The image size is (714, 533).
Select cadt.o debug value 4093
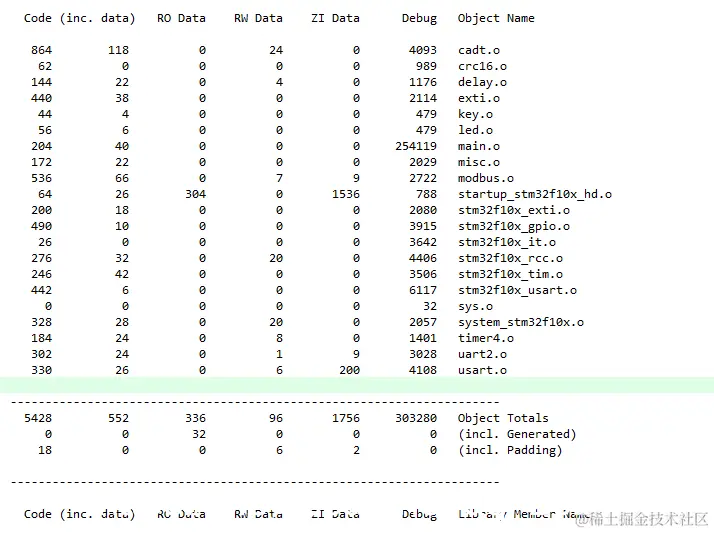click(x=423, y=50)
